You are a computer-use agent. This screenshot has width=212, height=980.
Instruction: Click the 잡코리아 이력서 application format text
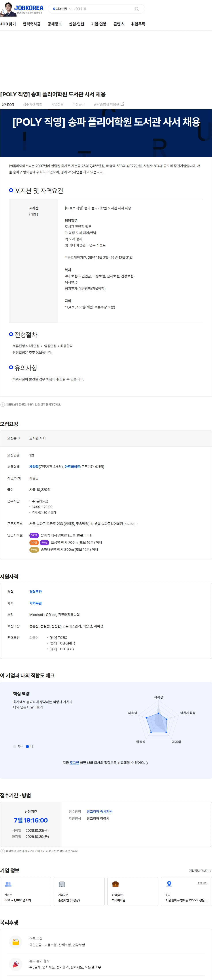[x=98, y=818]
